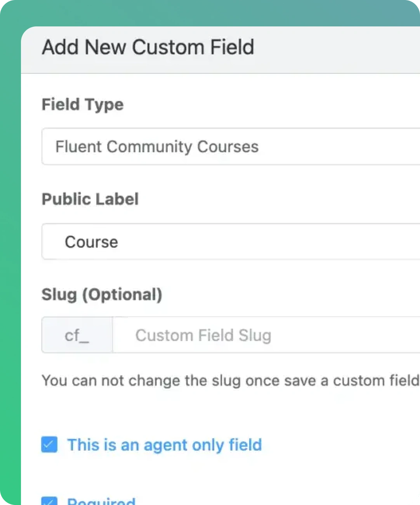
Task: Click the 'This is an agent only field' label
Action: click(x=165, y=445)
